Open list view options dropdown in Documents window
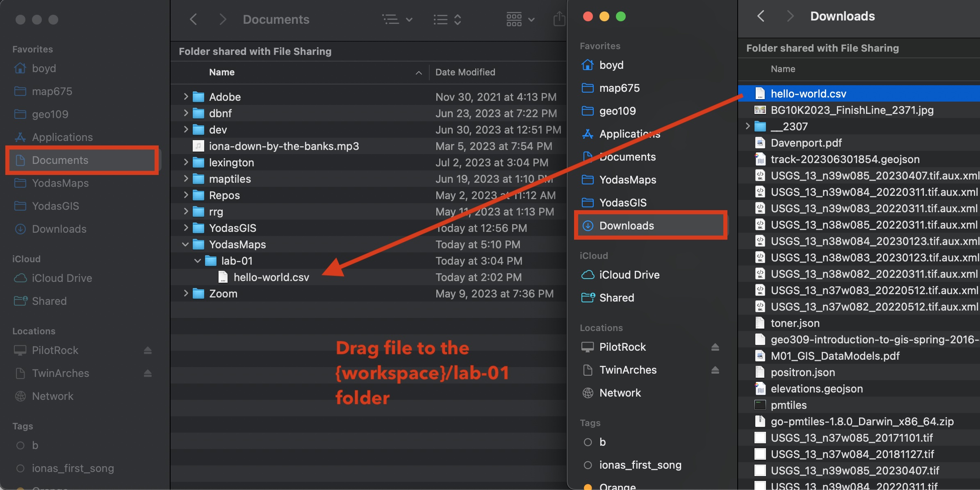Screen dimensions: 980x490 [x=397, y=19]
